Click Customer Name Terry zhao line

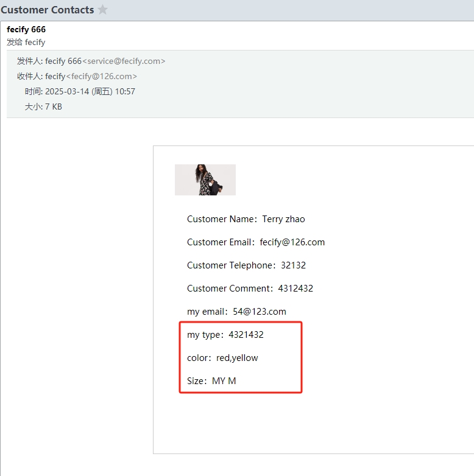tap(246, 219)
